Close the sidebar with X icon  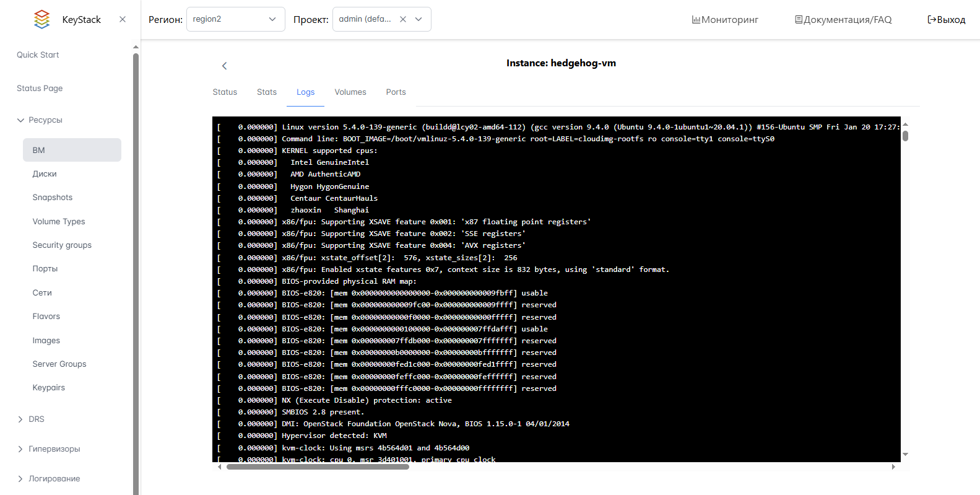[123, 19]
